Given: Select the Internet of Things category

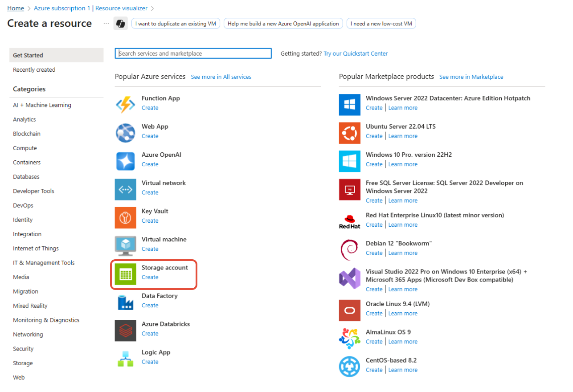Looking at the screenshot, I should pyautogui.click(x=36, y=249).
